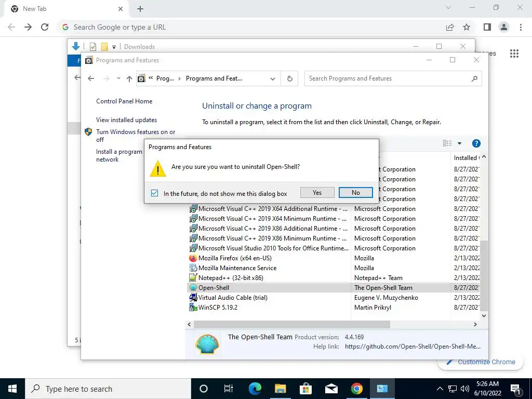The width and height of the screenshot is (532, 399).
Task: Open the Programs and Features help icon
Action: tap(476, 143)
